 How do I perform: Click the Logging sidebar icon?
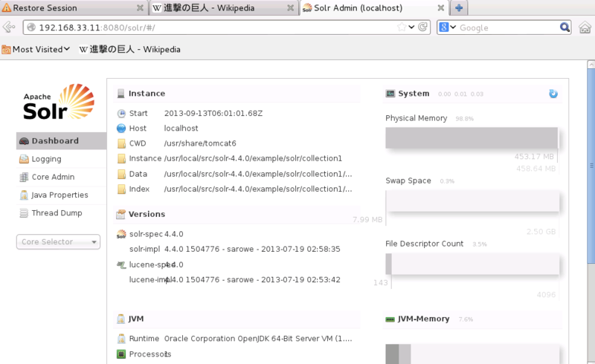[x=24, y=159]
